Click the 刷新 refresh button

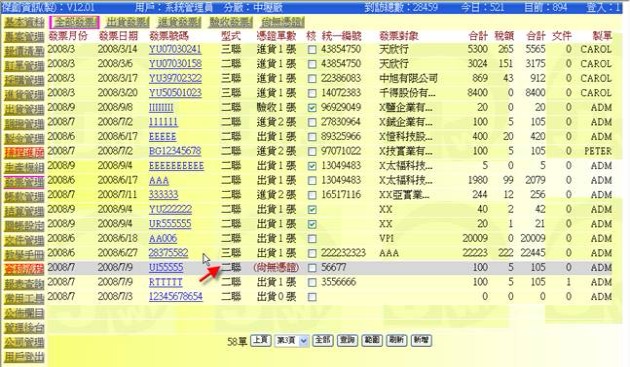tap(396, 340)
